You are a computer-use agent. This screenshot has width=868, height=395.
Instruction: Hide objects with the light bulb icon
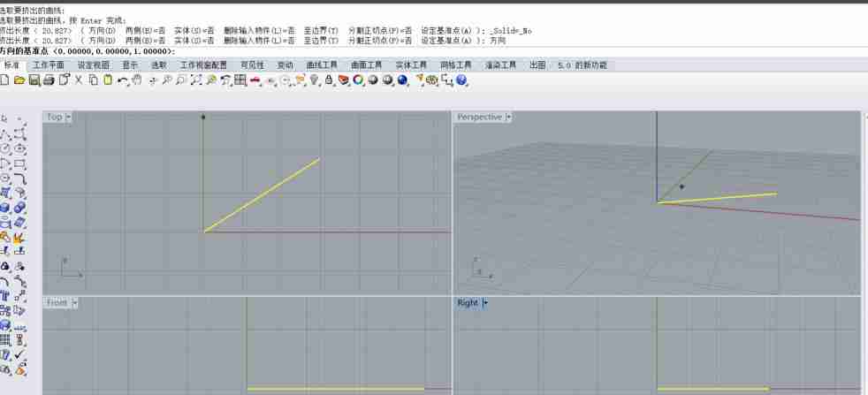[x=315, y=80]
